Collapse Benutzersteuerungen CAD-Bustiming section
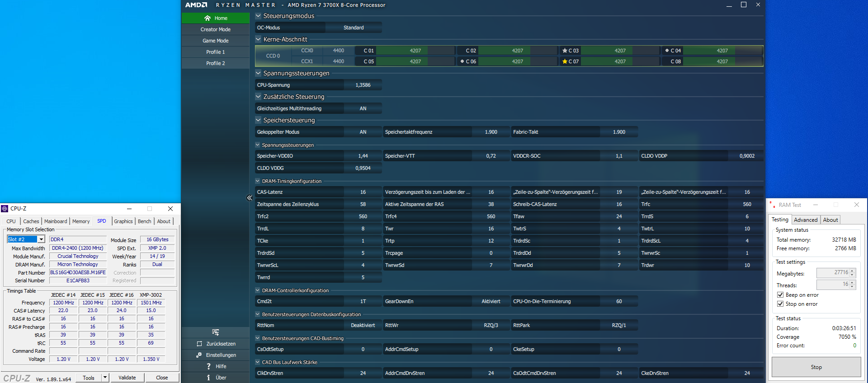Image resolution: width=868 pixels, height=383 pixels. coord(258,338)
